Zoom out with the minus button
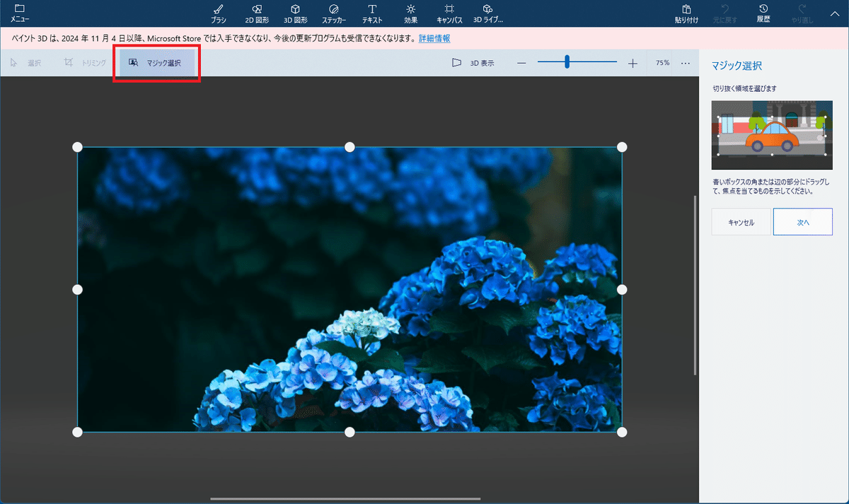Screen dimensions: 849x504 tap(521, 63)
